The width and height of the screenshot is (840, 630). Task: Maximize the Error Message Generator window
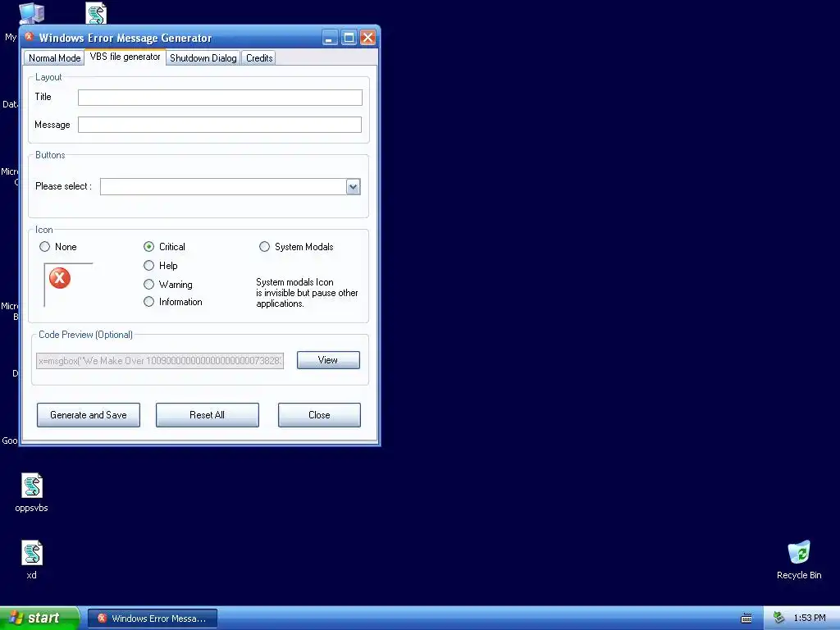pos(349,38)
